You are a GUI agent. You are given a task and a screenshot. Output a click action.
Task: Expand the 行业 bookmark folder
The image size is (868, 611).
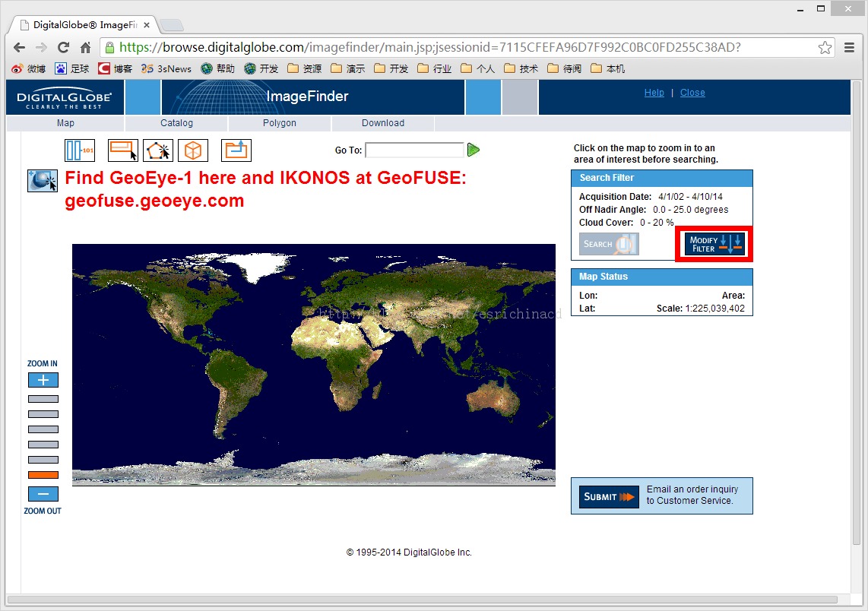pos(434,68)
